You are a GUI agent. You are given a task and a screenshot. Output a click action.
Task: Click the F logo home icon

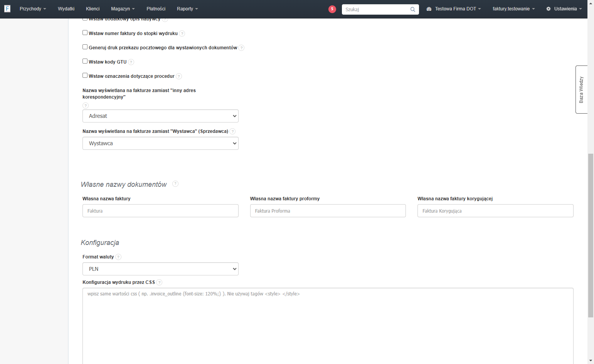pos(7,8)
